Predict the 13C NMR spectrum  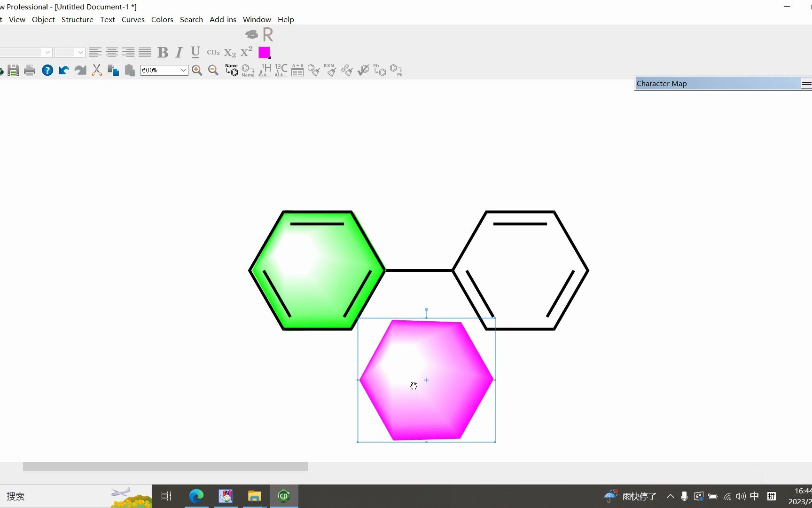coord(281,70)
